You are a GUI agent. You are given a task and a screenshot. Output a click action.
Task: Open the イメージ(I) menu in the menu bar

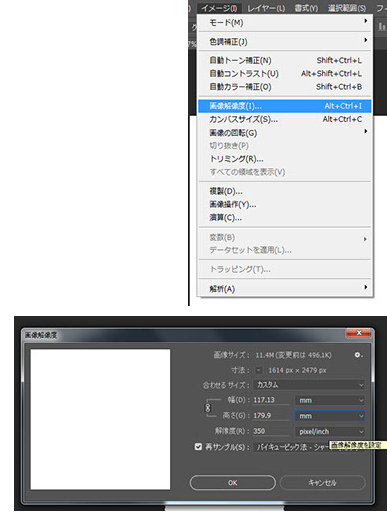pyautogui.click(x=219, y=8)
